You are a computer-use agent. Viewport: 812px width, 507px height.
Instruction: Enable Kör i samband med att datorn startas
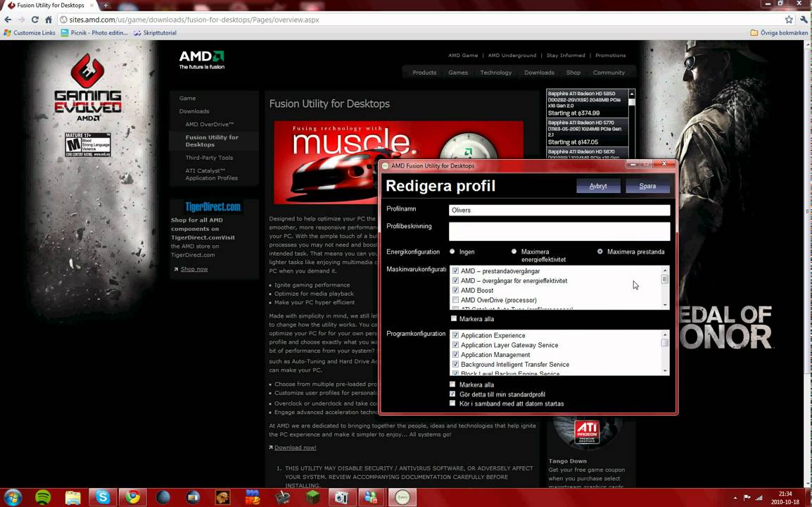pyautogui.click(x=452, y=403)
